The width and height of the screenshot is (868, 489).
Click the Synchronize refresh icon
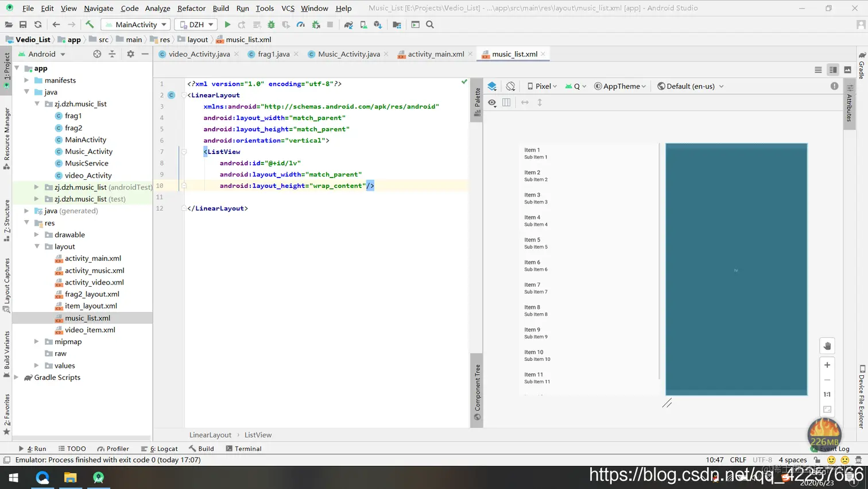tap(38, 25)
